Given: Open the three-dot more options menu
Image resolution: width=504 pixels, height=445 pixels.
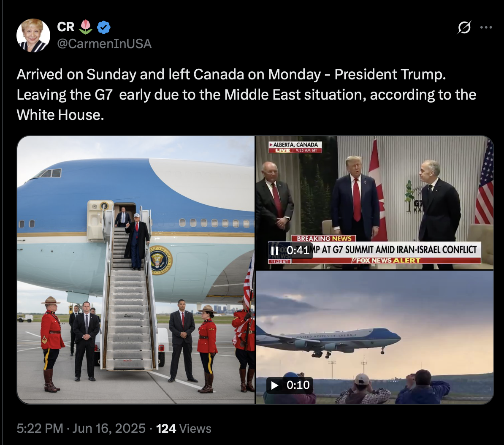Looking at the screenshot, I should click(486, 27).
